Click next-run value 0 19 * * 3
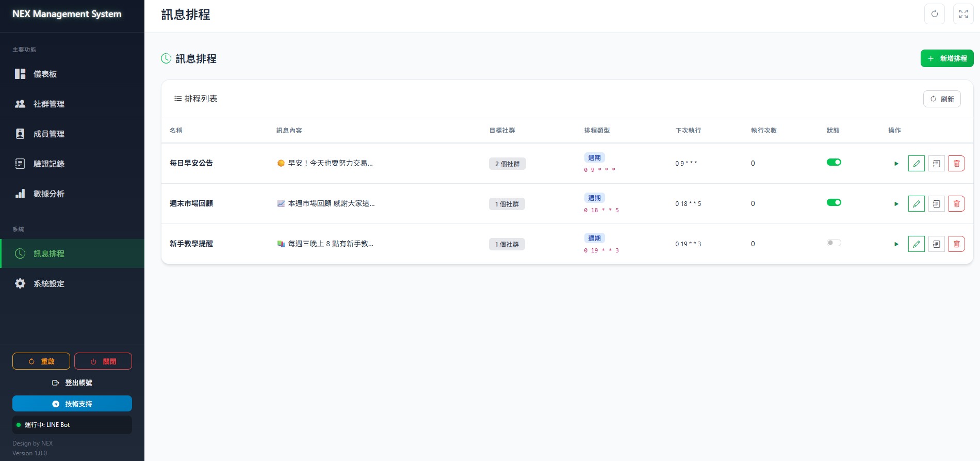This screenshot has width=980, height=461. pos(688,244)
